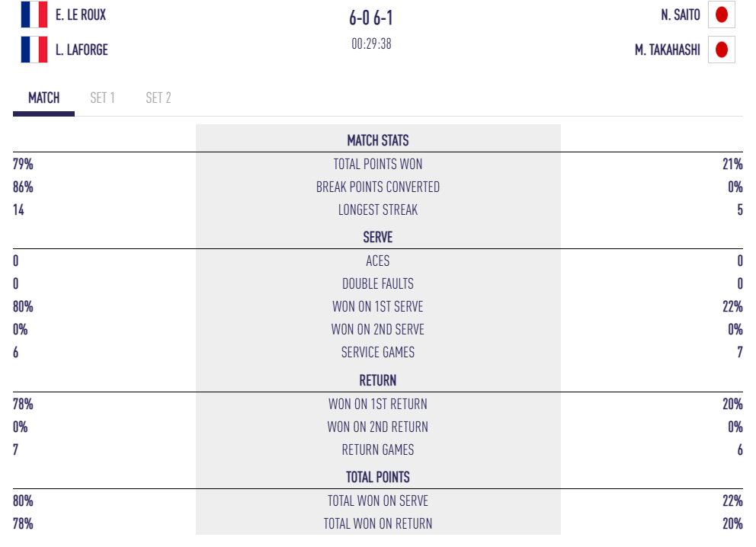756x547 pixels.
Task: Open the SET 1 stats tab
Action: click(102, 98)
